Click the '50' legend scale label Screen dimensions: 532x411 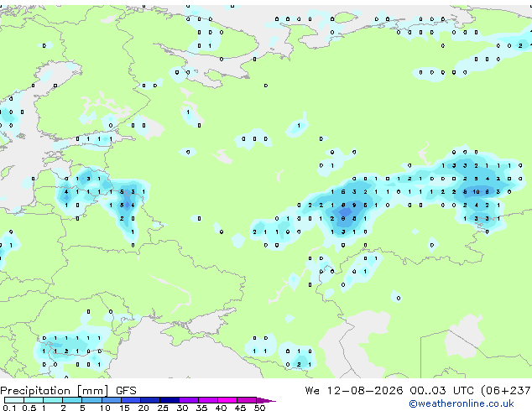coord(259,408)
